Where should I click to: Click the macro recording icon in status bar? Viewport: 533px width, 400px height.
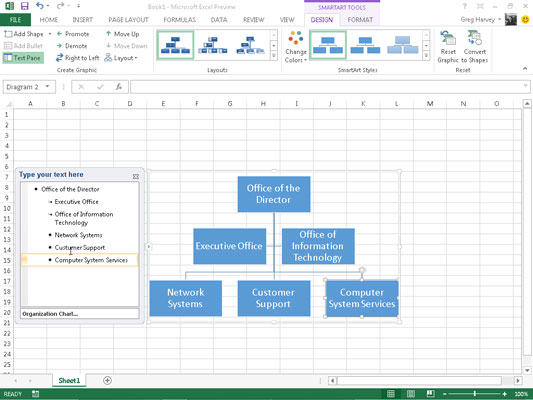coord(35,394)
